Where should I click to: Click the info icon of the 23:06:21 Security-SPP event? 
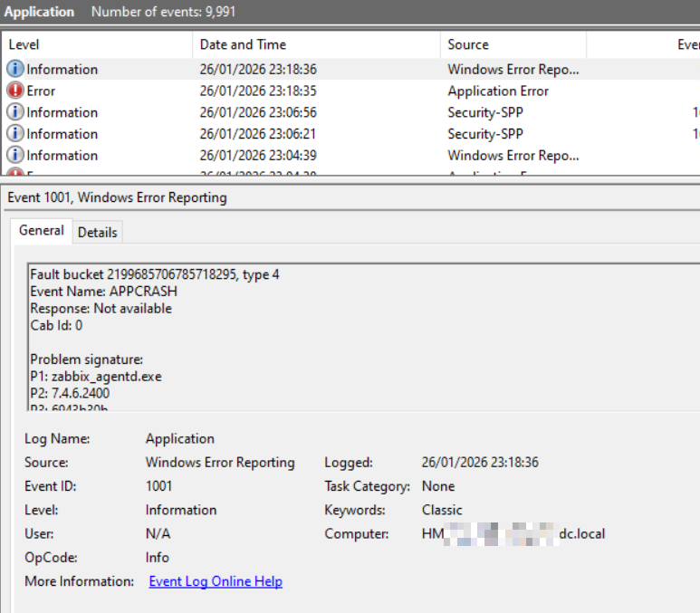pos(15,134)
